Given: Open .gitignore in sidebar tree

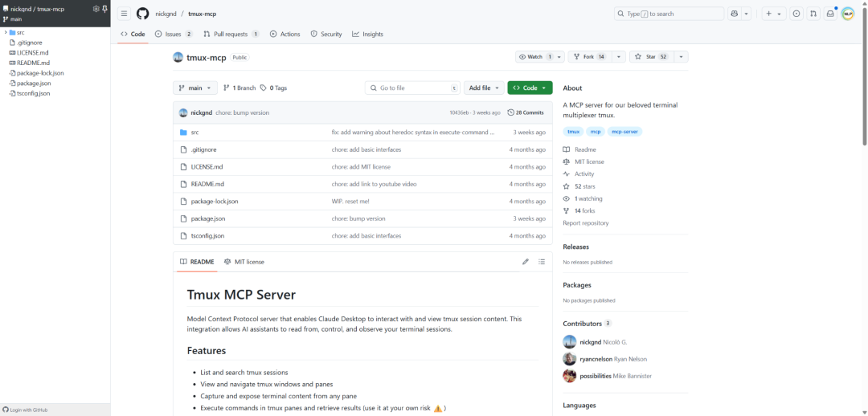Looking at the screenshot, I should point(30,43).
